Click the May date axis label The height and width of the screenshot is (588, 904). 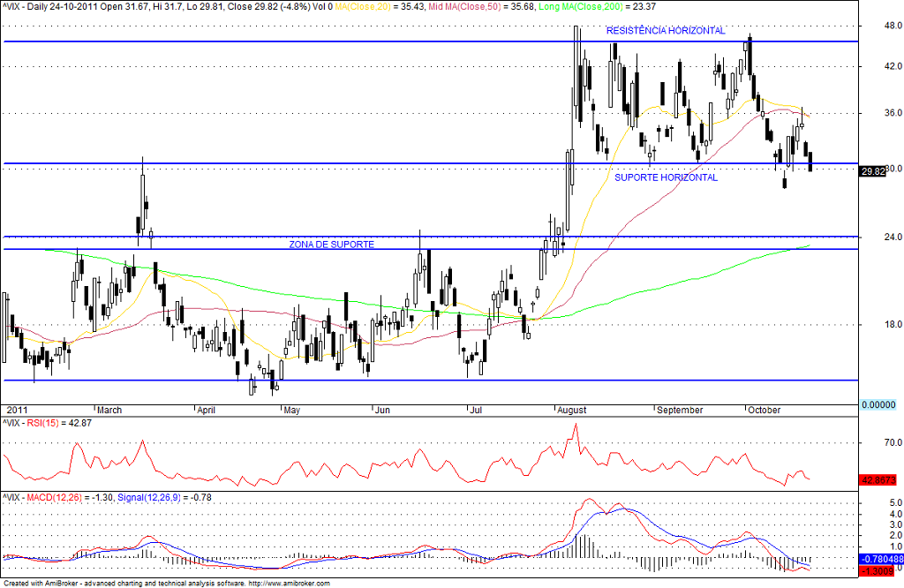click(291, 410)
